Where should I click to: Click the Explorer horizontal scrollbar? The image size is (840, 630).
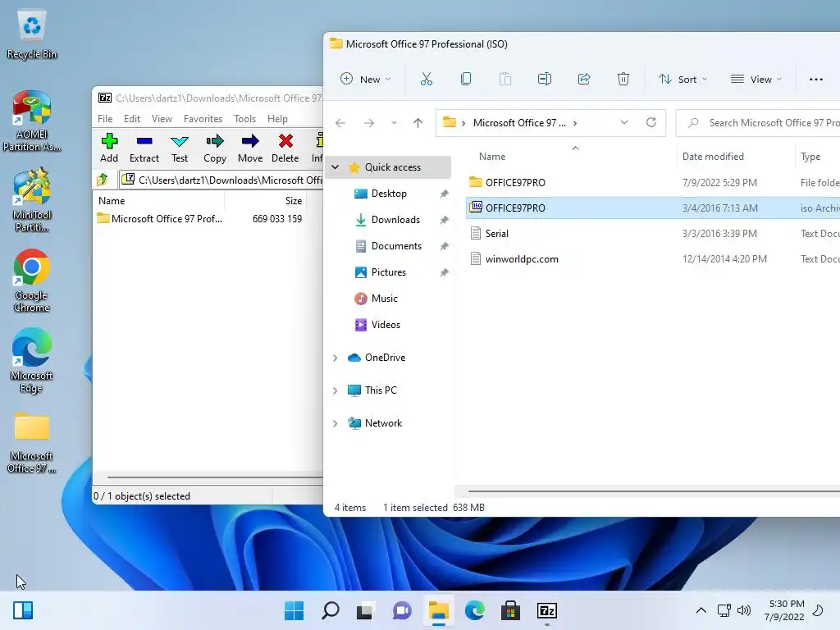[x=654, y=491]
